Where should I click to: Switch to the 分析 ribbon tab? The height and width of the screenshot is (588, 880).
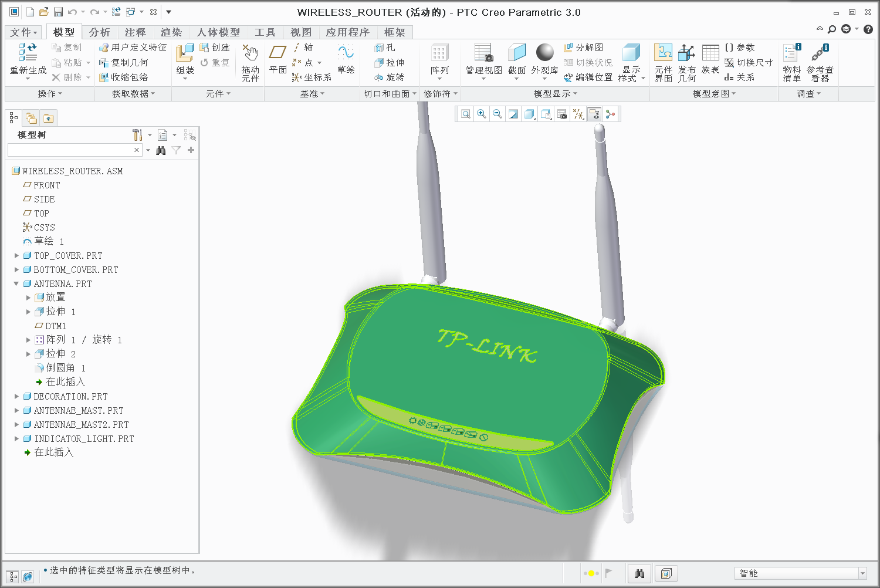pyautogui.click(x=100, y=32)
